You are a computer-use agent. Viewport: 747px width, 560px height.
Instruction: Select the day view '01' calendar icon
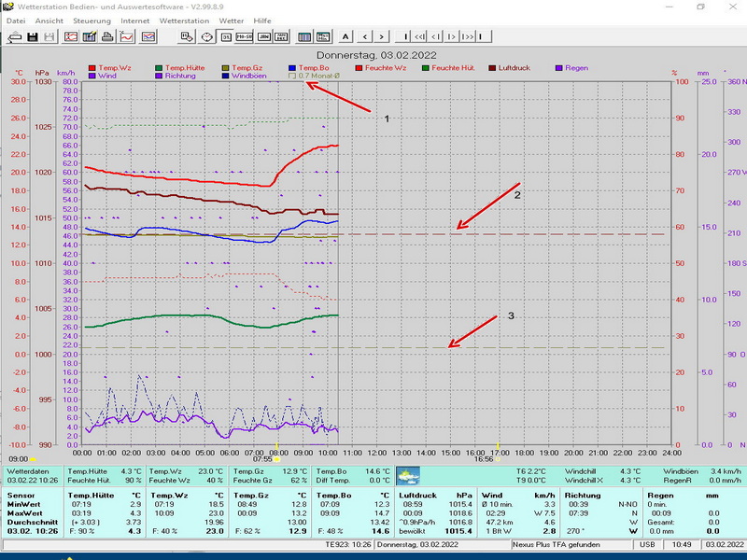(226, 37)
